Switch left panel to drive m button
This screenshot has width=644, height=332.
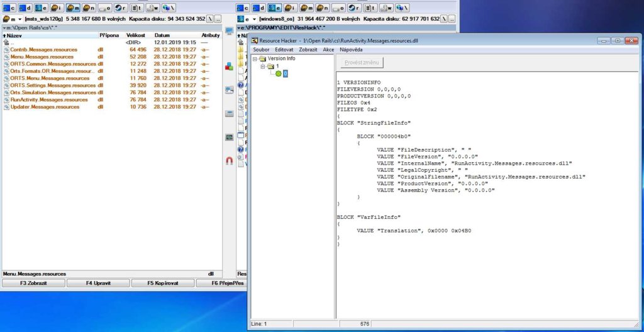pyautogui.click(x=73, y=8)
